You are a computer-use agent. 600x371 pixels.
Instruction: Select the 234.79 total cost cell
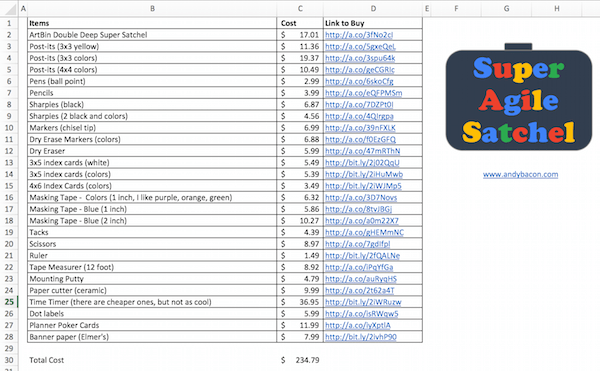[x=300, y=360]
